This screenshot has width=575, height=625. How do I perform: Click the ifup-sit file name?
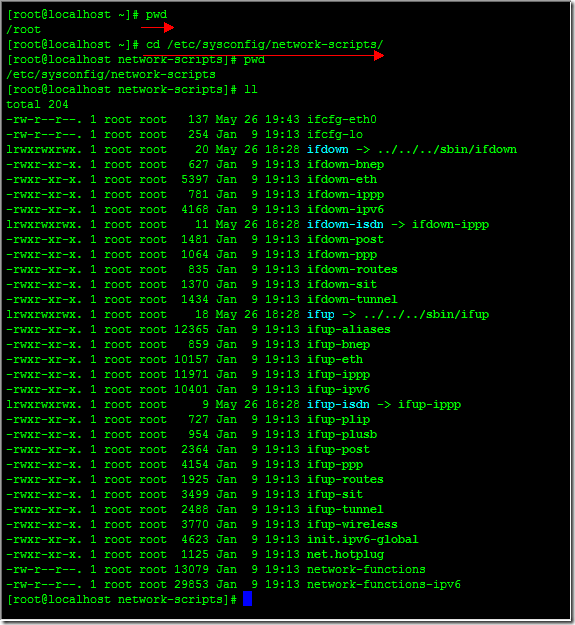tap(335, 495)
